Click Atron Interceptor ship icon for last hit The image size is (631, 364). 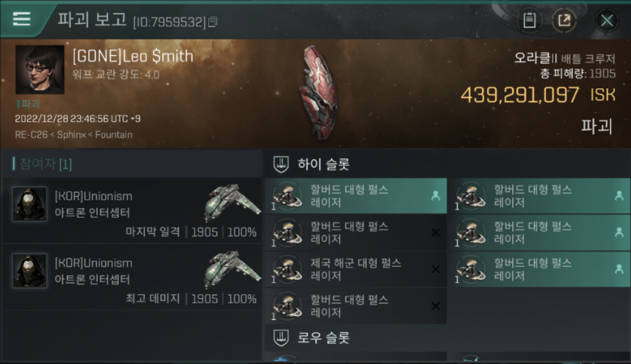(x=232, y=202)
